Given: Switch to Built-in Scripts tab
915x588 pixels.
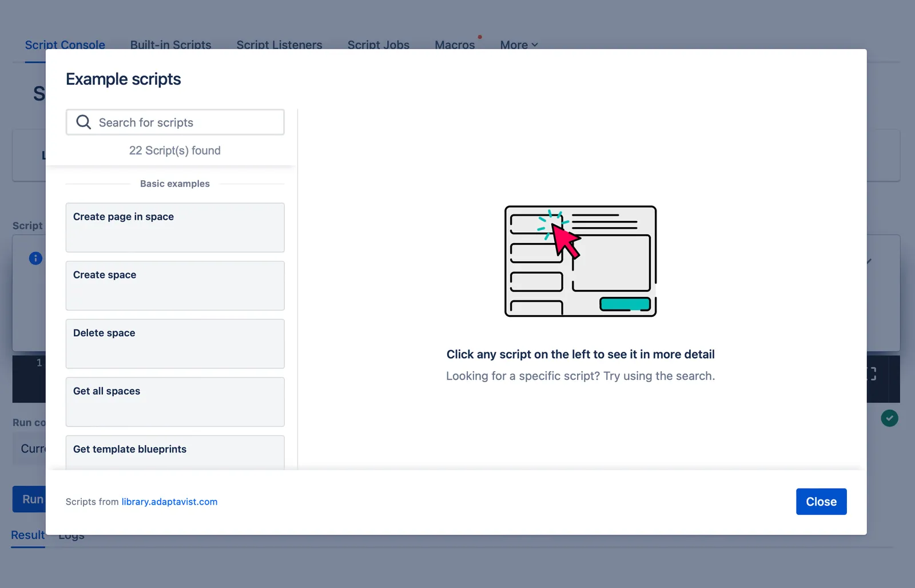Looking at the screenshot, I should [170, 45].
